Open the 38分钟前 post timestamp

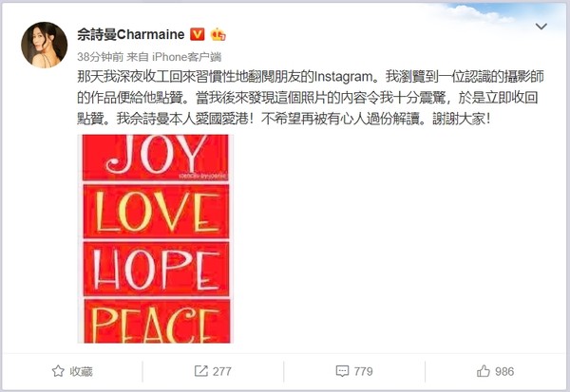pos(101,57)
